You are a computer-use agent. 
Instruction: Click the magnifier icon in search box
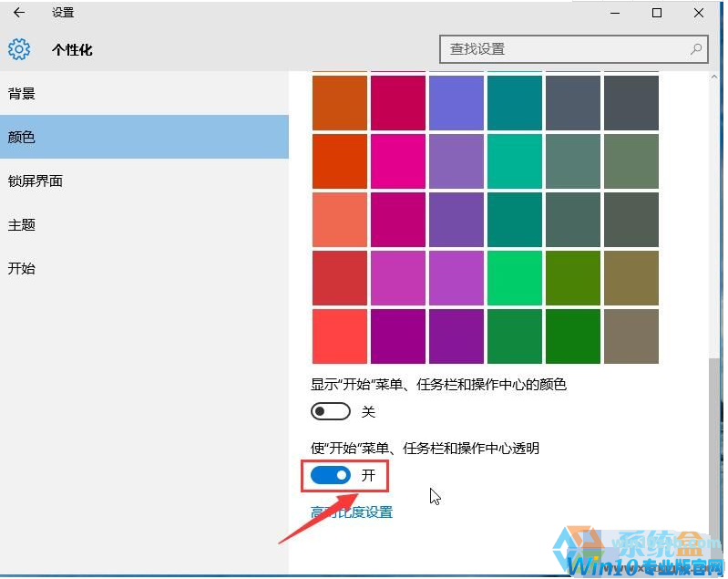coord(696,48)
